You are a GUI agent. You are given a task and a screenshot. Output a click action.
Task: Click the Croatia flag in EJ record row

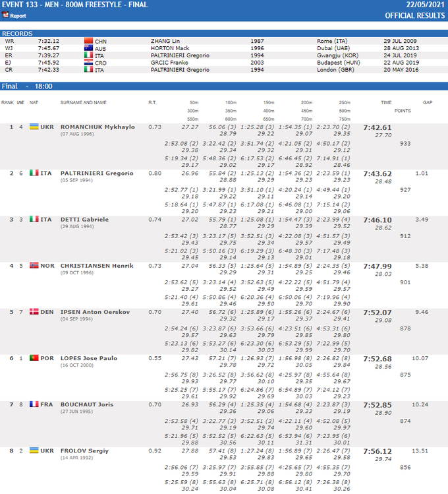[x=88, y=63]
